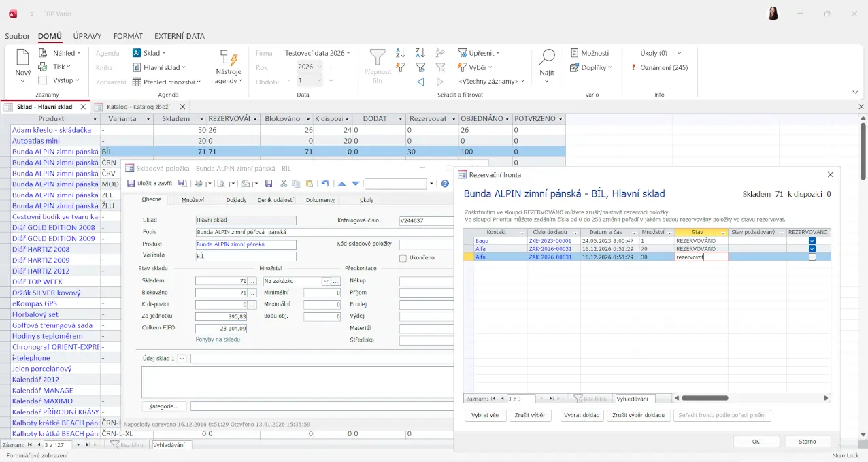
Task: Toggle the Ukončeno checkbox
Action: [403, 258]
